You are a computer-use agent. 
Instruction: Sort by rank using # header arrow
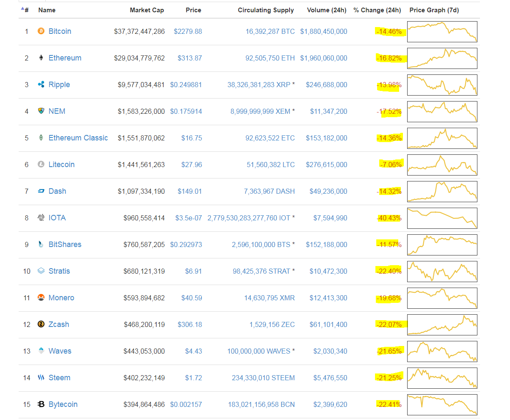pos(25,10)
